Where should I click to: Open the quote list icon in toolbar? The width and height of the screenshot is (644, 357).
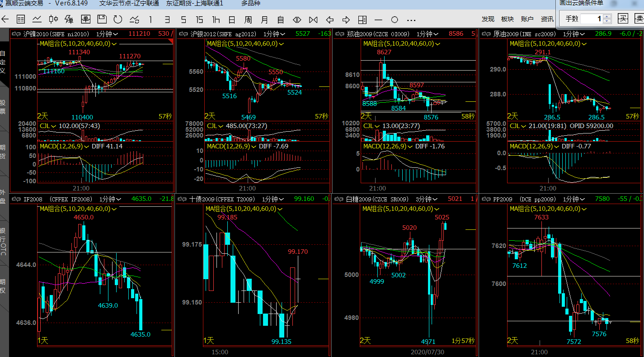[x=21, y=19]
